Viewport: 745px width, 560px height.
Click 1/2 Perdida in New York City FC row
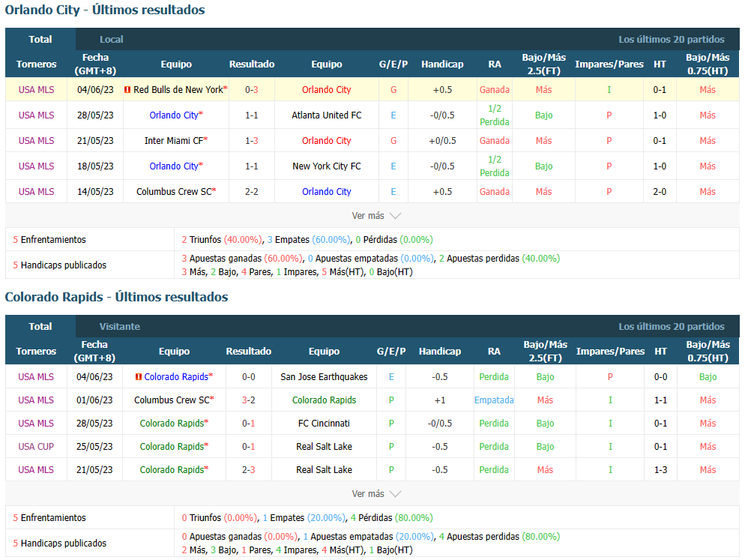point(494,166)
